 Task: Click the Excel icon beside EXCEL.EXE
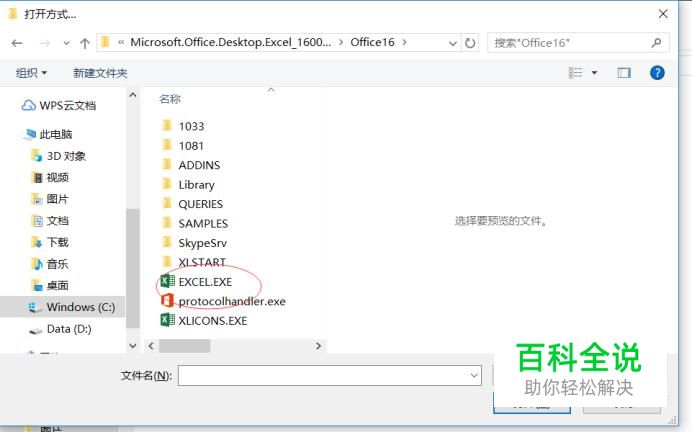167,281
